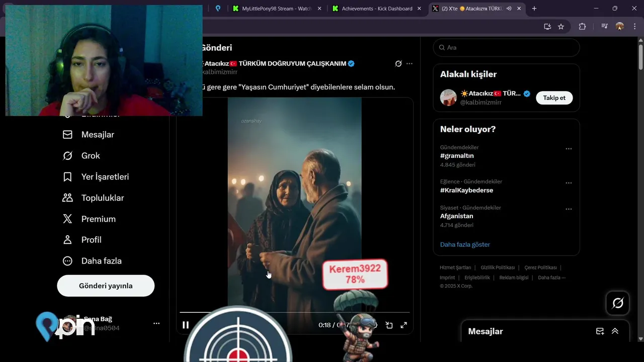The height and width of the screenshot is (362, 644).
Task: Click the Yaşasın Cumhuriyet post text
Action: (x=299, y=87)
